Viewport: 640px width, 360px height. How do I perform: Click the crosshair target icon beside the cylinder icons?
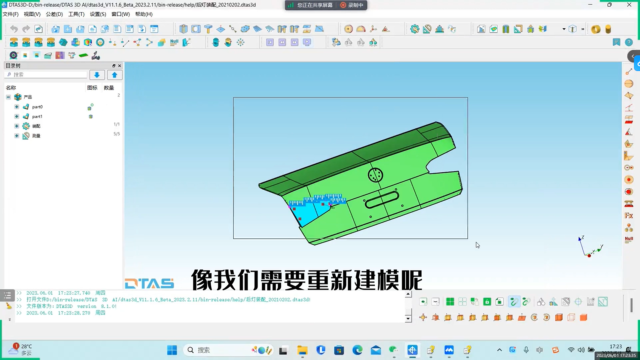click(240, 42)
